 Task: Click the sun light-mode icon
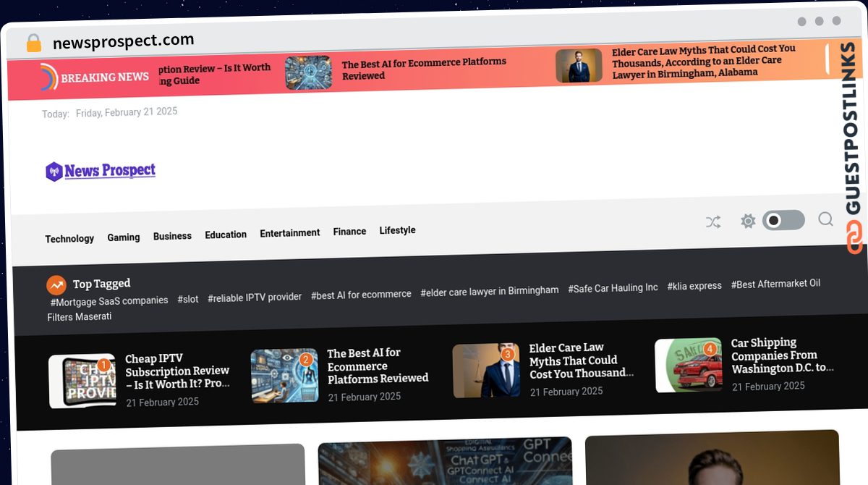pyautogui.click(x=748, y=222)
